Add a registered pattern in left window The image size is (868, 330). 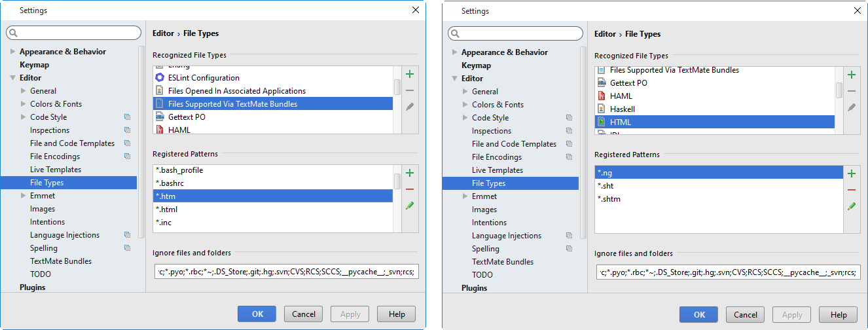[410, 173]
